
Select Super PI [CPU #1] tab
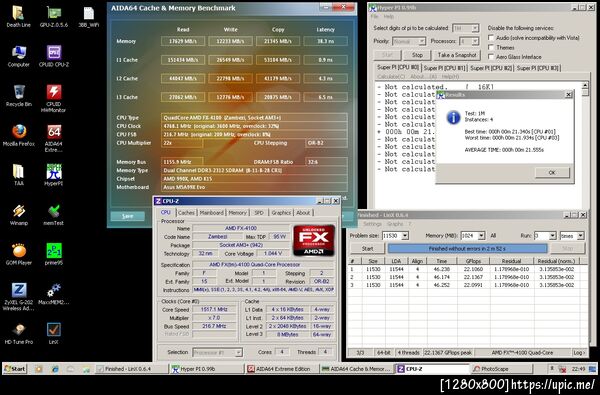pos(445,68)
